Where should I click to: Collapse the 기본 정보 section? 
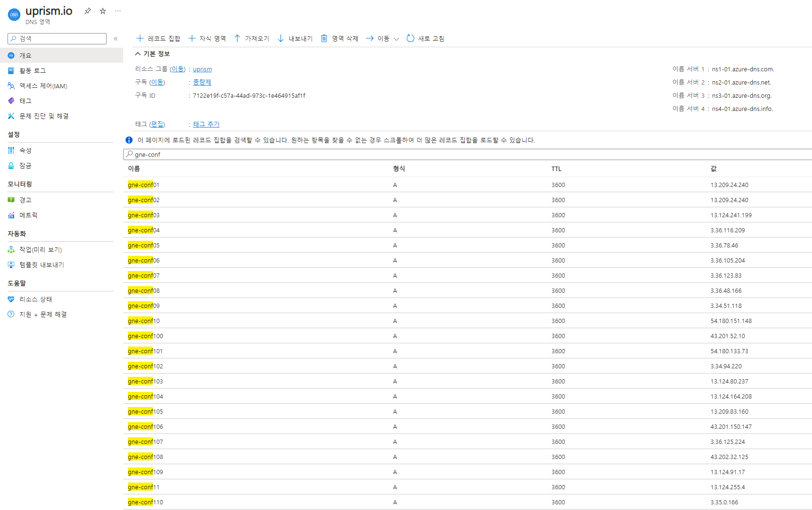tap(152, 53)
